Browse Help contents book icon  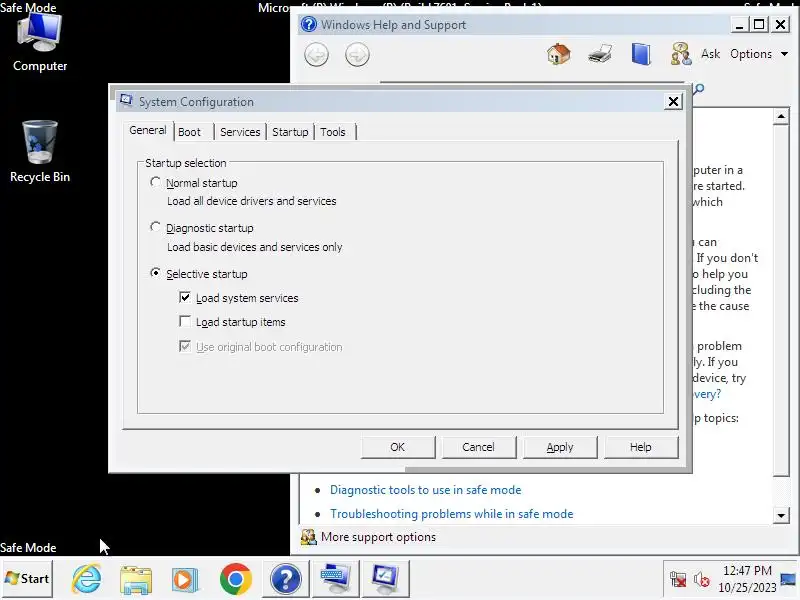641,54
